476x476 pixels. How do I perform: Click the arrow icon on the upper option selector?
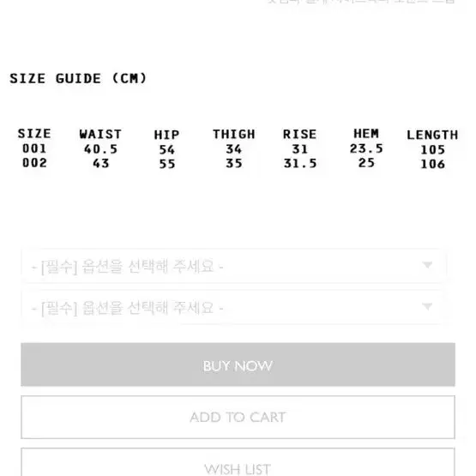click(x=427, y=265)
